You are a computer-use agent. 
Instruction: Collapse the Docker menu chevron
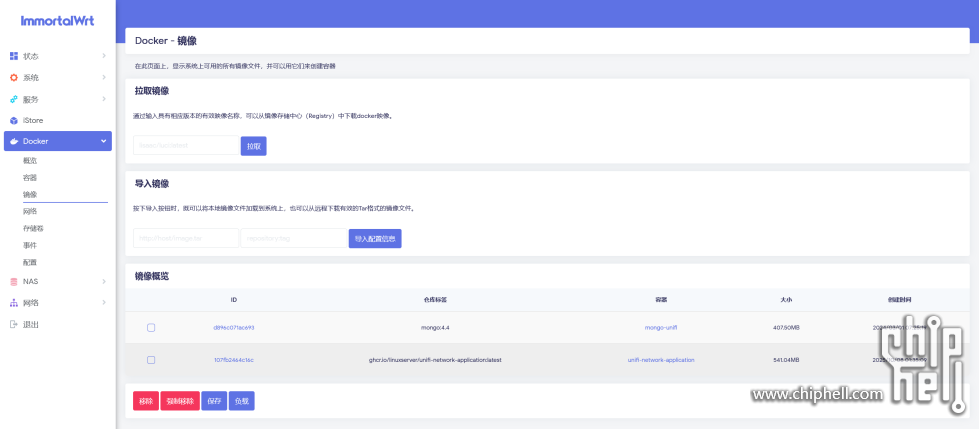point(103,142)
